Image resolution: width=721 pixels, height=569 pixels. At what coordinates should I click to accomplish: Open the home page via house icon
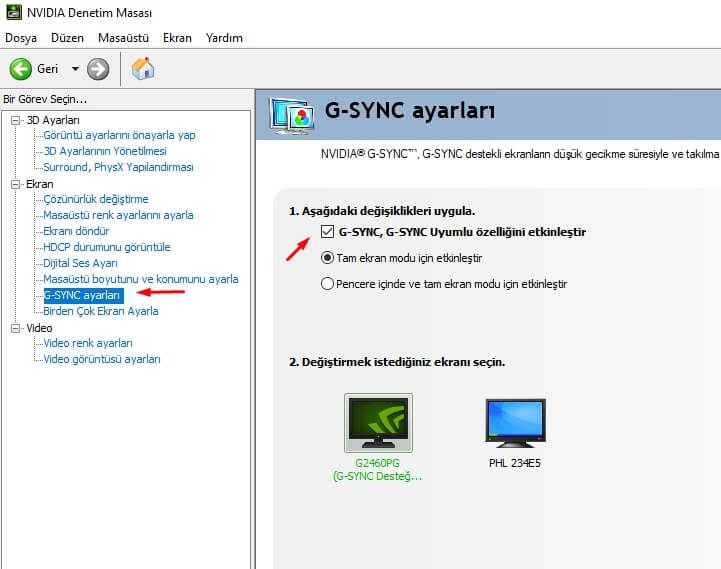click(x=143, y=69)
